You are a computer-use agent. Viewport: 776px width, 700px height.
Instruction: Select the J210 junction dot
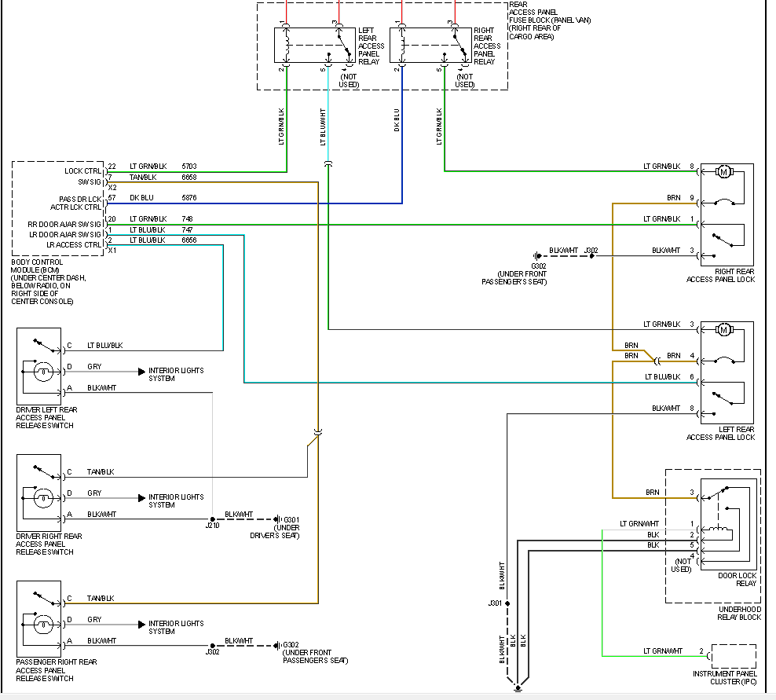[x=212, y=520]
